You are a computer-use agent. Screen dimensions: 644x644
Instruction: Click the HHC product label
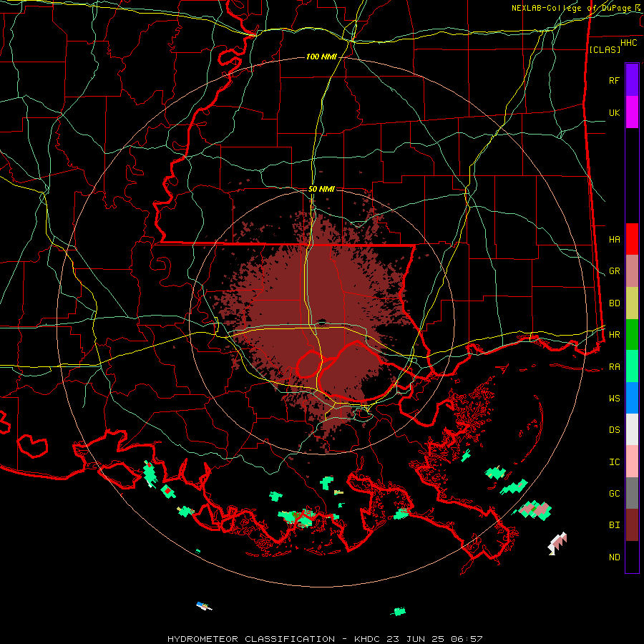click(x=628, y=43)
